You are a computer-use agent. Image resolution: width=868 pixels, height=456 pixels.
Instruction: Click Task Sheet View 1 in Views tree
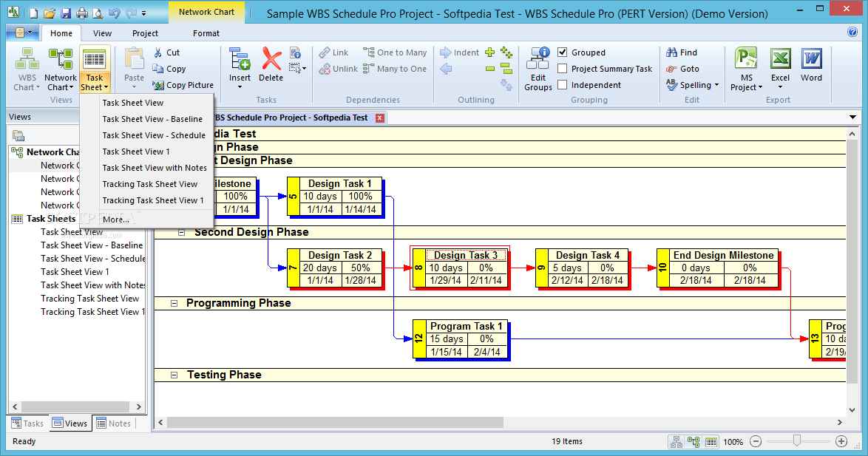coord(75,272)
